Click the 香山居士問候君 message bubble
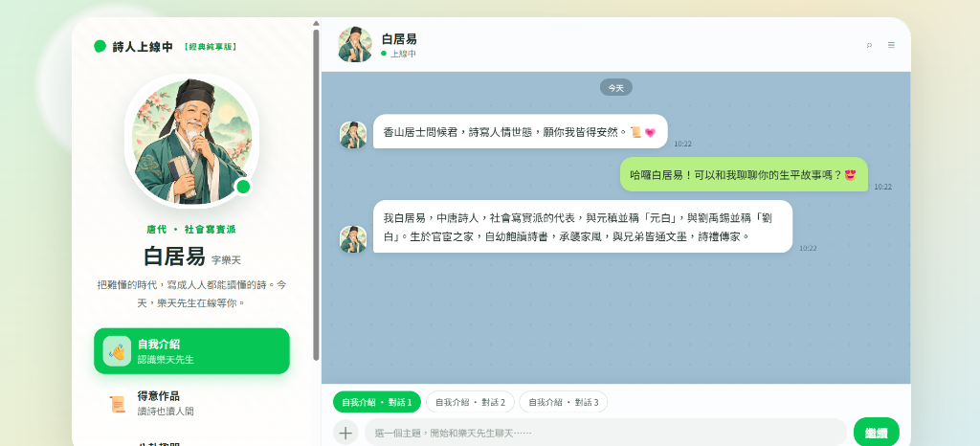This screenshot has height=446, width=980. pos(520,132)
